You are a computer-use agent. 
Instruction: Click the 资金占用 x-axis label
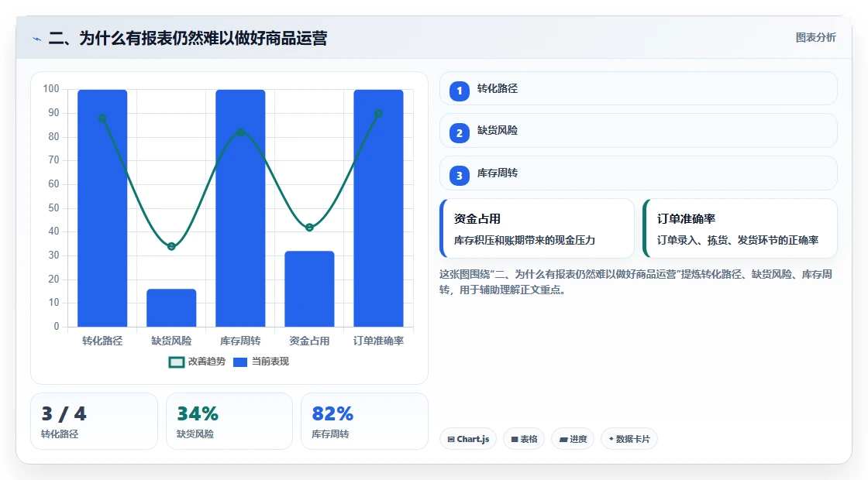coord(309,341)
